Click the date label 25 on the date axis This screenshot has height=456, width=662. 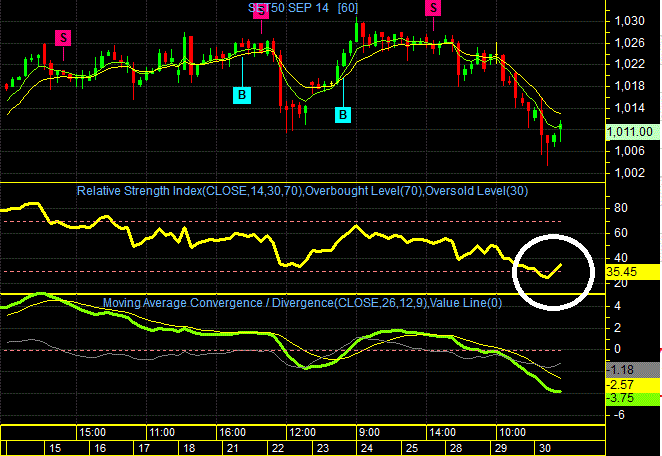(x=412, y=448)
